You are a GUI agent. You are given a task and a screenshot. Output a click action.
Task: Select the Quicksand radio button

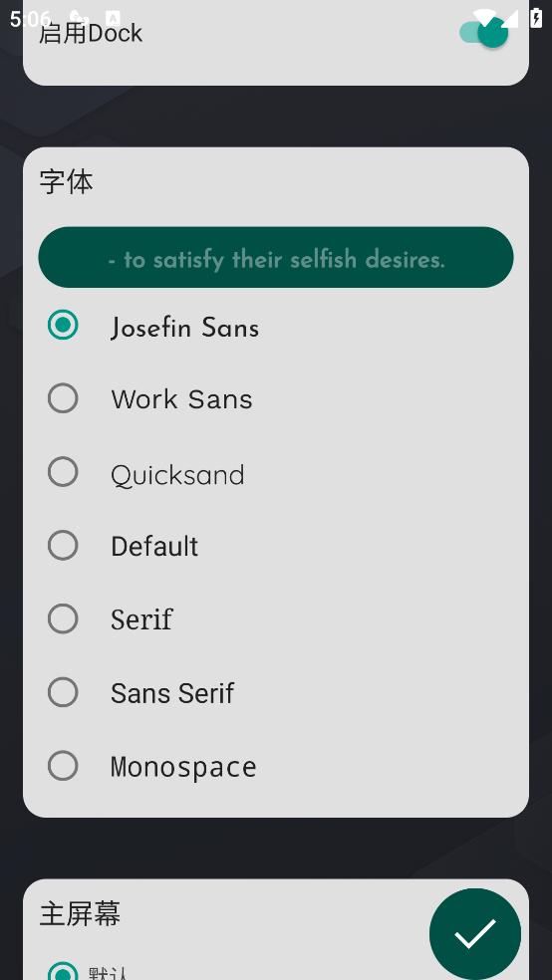click(x=63, y=471)
